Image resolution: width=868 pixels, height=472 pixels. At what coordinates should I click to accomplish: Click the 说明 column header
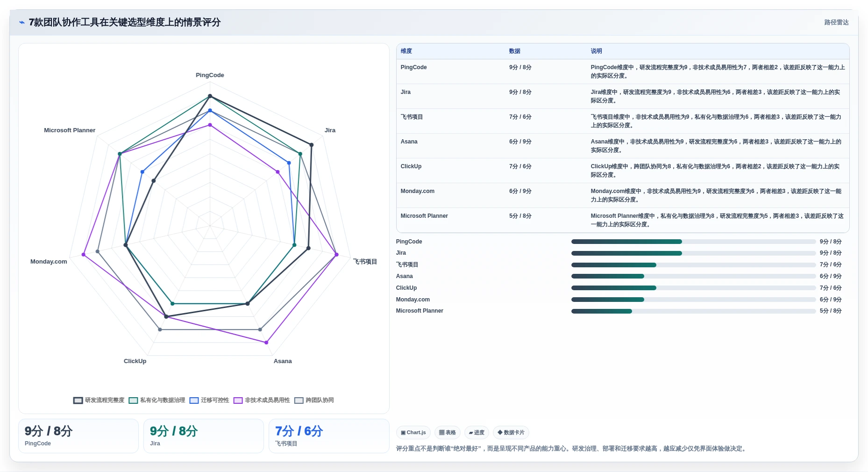[x=596, y=51]
